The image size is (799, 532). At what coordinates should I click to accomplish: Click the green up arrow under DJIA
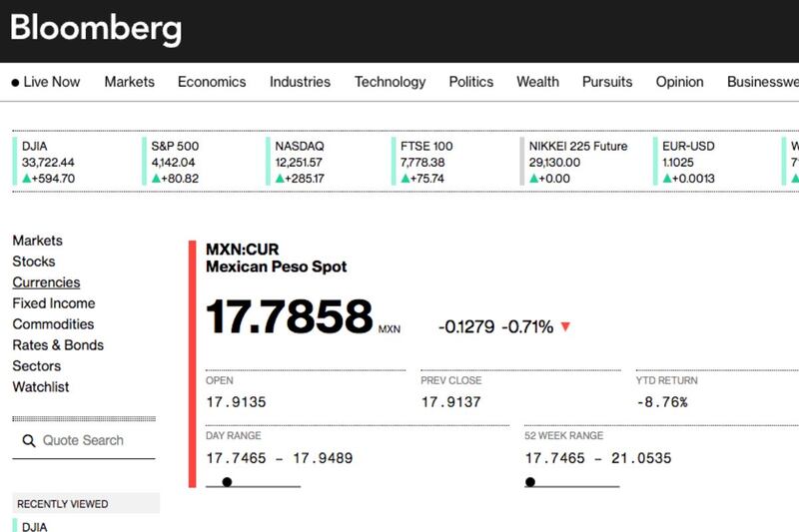click(x=27, y=179)
